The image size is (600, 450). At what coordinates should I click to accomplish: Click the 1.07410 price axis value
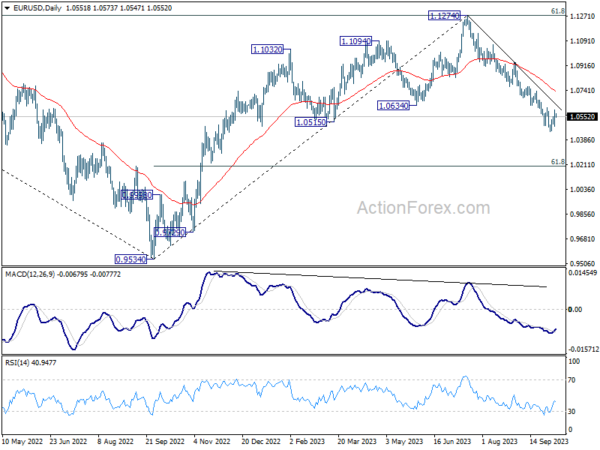[x=582, y=91]
